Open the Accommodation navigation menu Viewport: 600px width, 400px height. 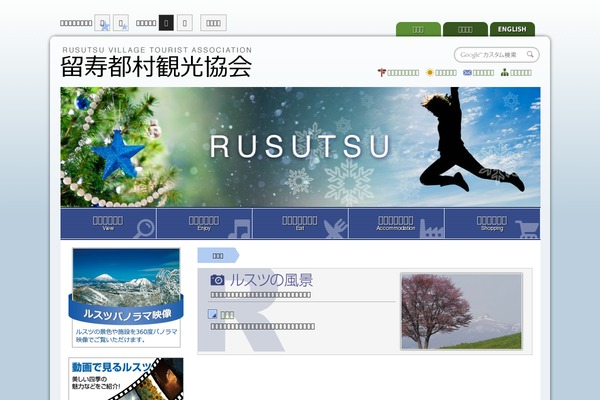[396, 224]
